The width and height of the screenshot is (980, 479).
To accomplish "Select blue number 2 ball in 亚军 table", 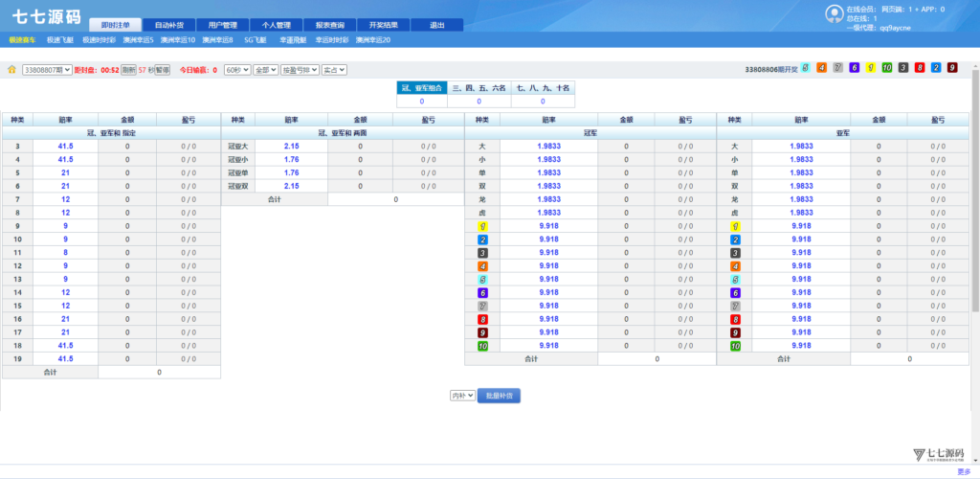I will tap(735, 239).
